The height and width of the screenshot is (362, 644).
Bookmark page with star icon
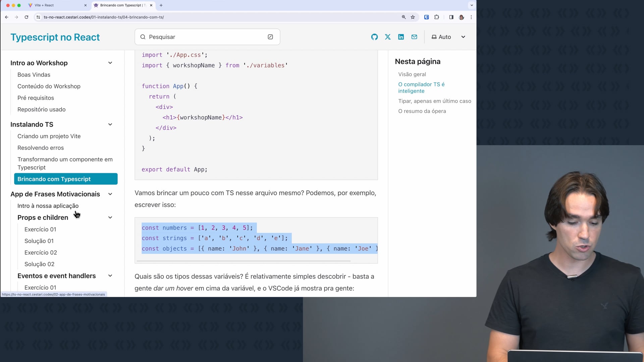point(413,17)
